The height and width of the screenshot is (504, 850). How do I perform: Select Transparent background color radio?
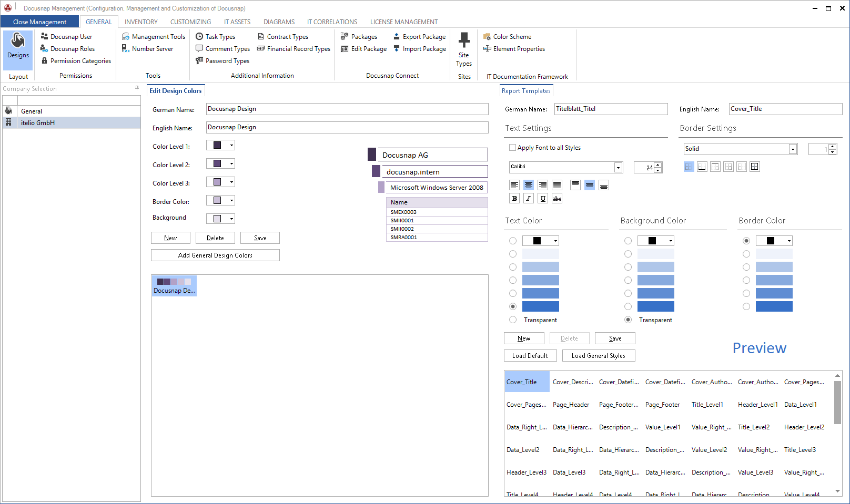pos(628,320)
